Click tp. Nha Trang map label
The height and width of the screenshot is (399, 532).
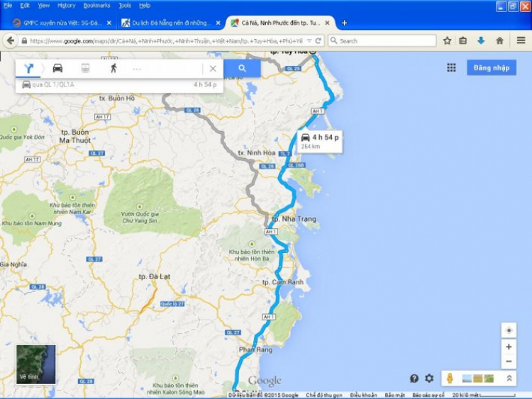pos(294,219)
